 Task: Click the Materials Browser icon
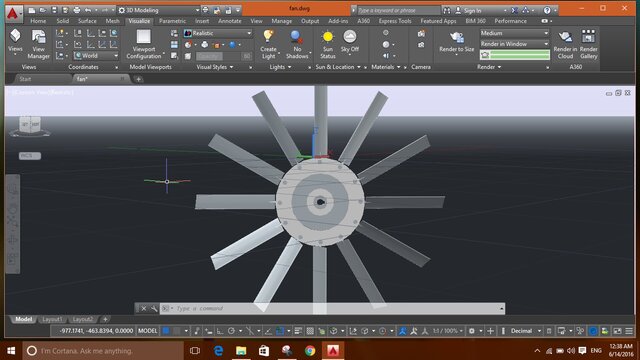tap(386, 33)
